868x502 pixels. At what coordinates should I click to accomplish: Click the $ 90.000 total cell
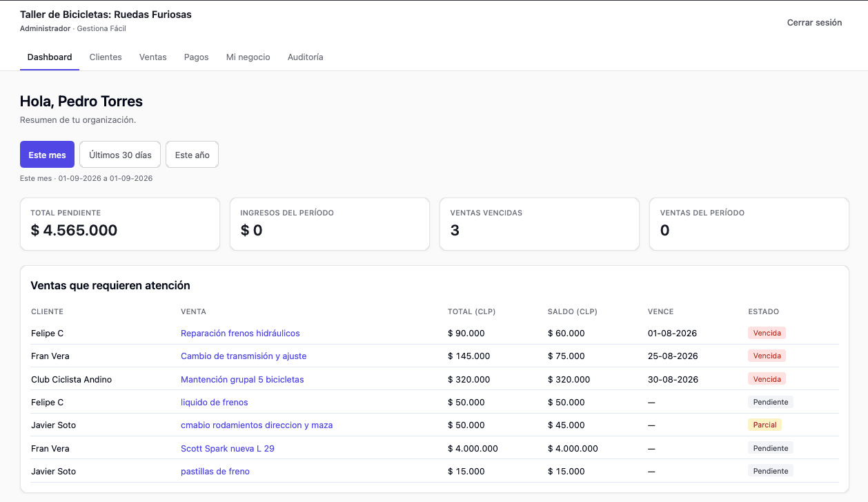click(x=466, y=334)
